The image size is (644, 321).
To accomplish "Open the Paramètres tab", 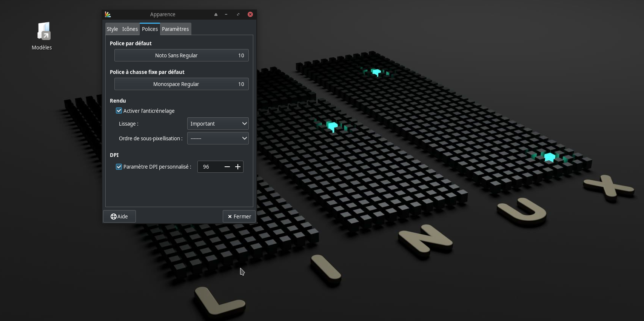I will [x=176, y=29].
